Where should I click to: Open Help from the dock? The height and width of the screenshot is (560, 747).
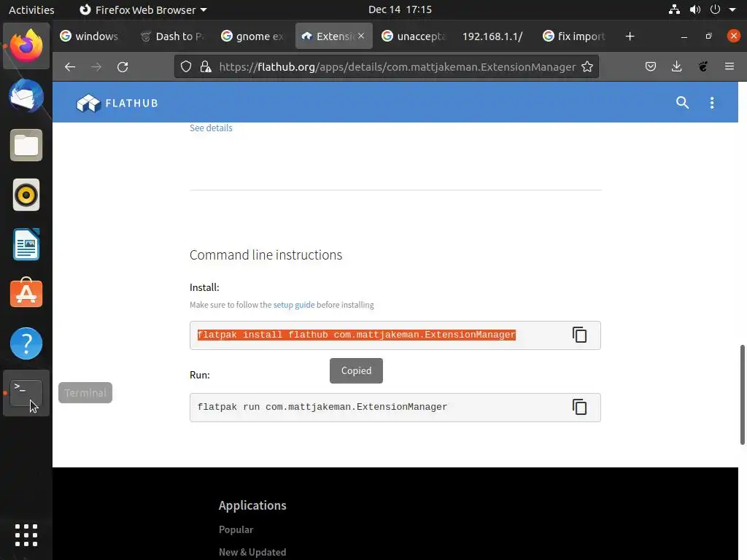click(x=26, y=343)
